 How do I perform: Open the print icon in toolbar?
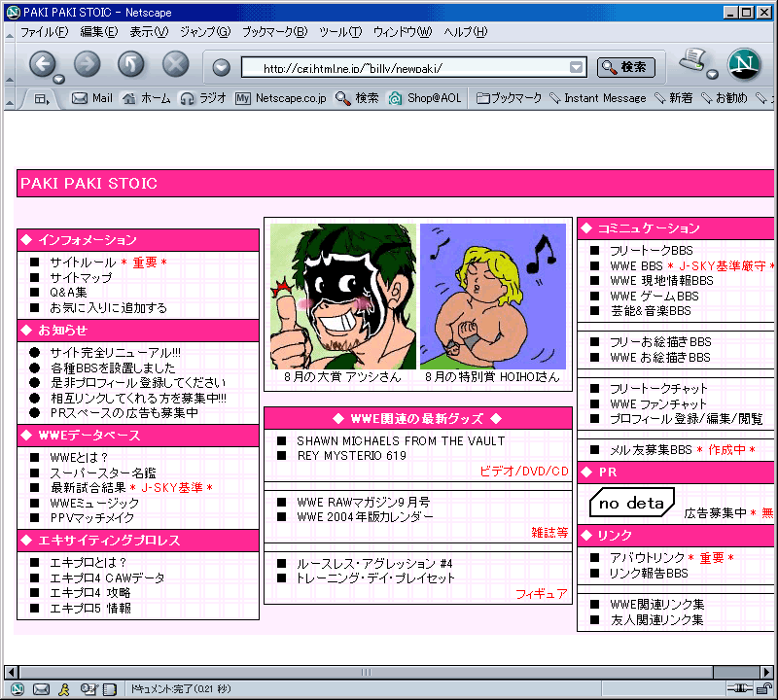[693, 60]
